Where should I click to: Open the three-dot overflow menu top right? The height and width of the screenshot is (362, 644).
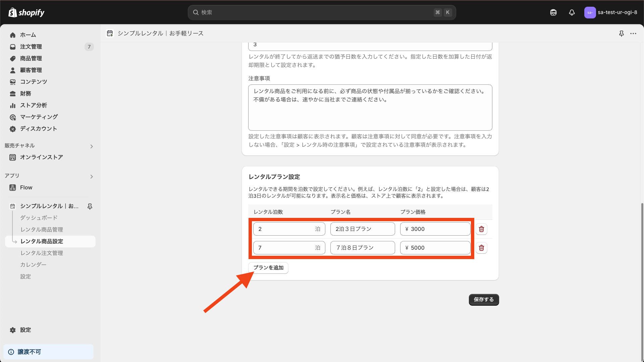click(634, 34)
